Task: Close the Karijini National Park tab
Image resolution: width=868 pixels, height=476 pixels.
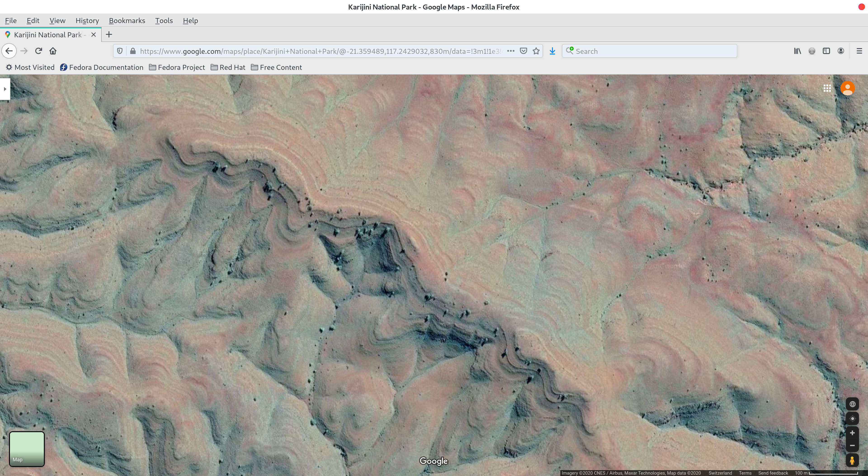Action: point(94,35)
